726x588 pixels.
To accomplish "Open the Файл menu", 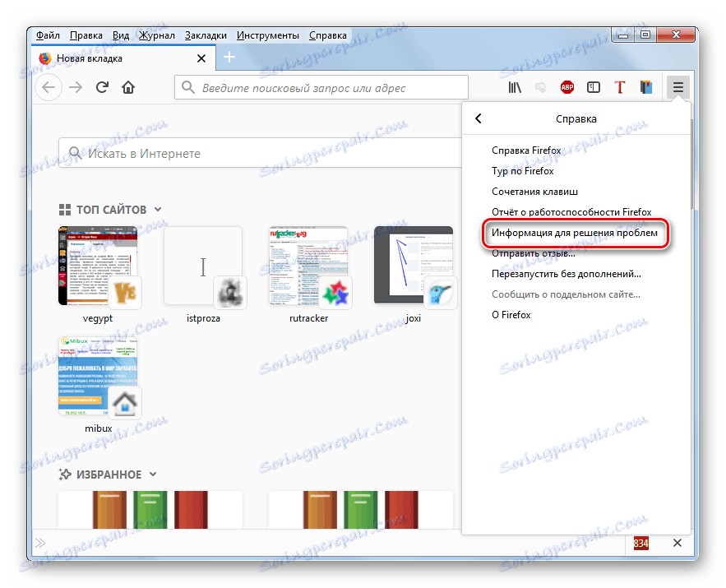I will pyautogui.click(x=48, y=35).
